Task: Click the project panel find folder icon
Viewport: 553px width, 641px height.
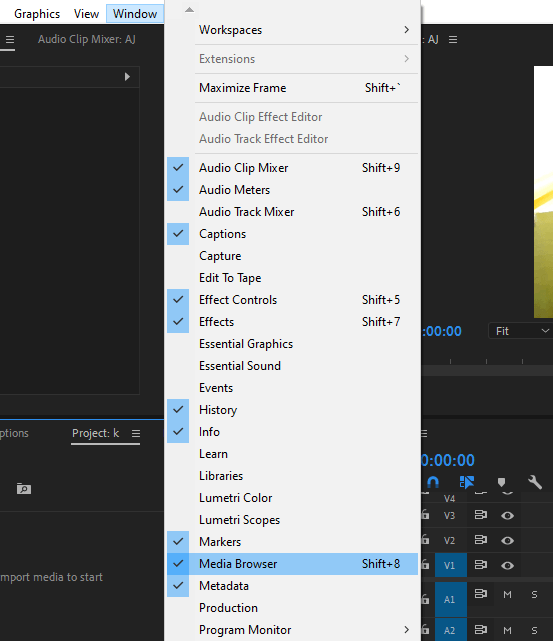Action: tap(24, 488)
